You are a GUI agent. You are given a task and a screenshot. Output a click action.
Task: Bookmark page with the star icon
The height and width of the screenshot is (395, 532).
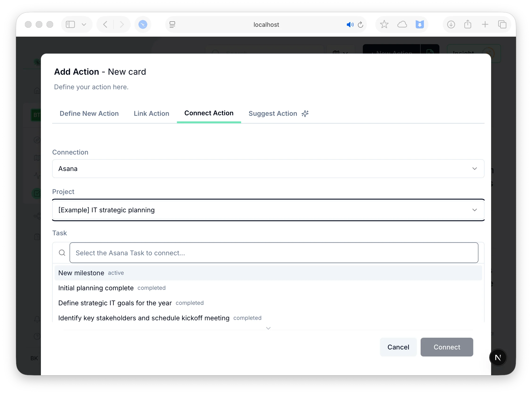(x=384, y=24)
